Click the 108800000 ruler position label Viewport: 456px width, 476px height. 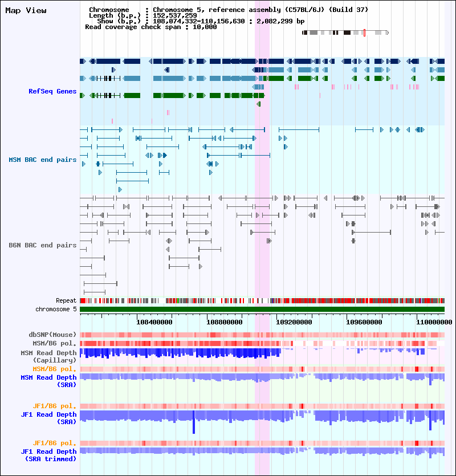(225, 322)
